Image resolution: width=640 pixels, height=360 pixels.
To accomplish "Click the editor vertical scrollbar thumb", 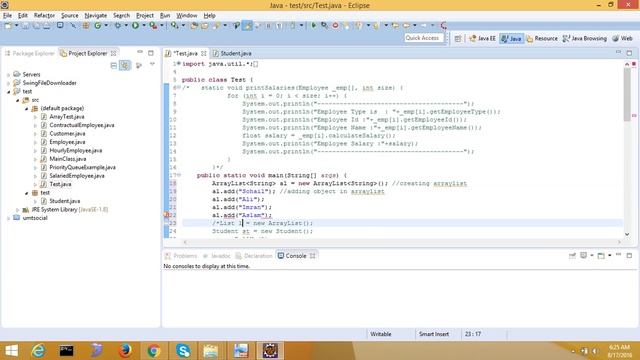I will [627, 94].
